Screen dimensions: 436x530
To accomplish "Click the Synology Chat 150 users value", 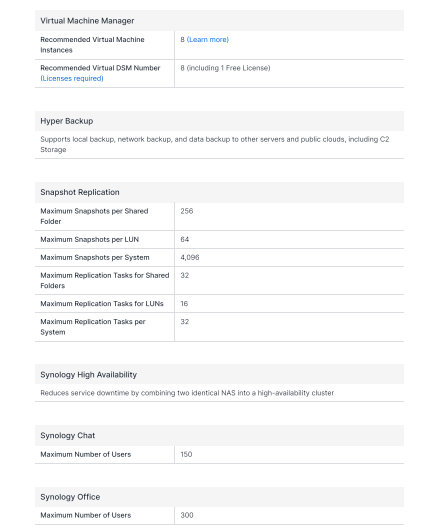I will click(186, 454).
